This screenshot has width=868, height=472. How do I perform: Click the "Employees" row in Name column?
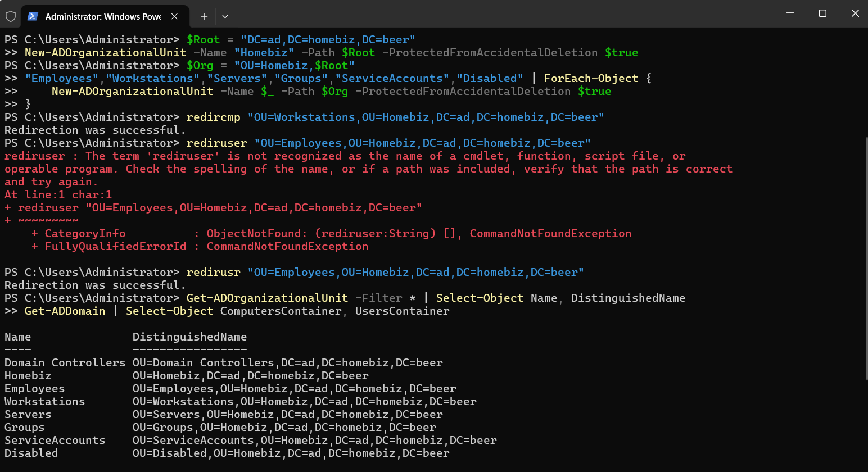(35, 388)
